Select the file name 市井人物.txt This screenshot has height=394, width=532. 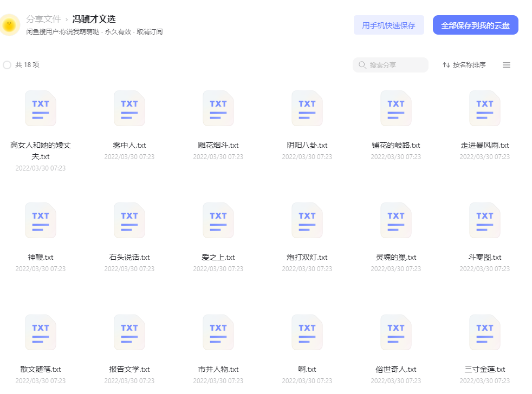pyautogui.click(x=218, y=369)
